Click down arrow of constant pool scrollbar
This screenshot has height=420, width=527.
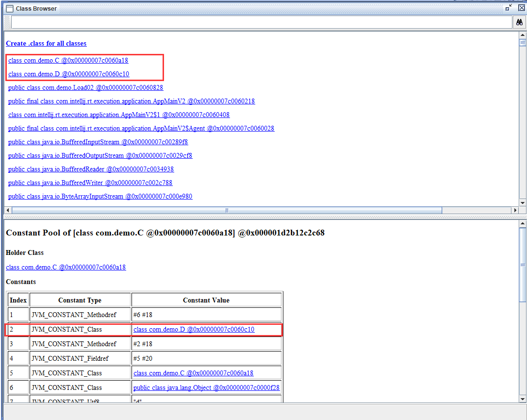(x=523, y=398)
